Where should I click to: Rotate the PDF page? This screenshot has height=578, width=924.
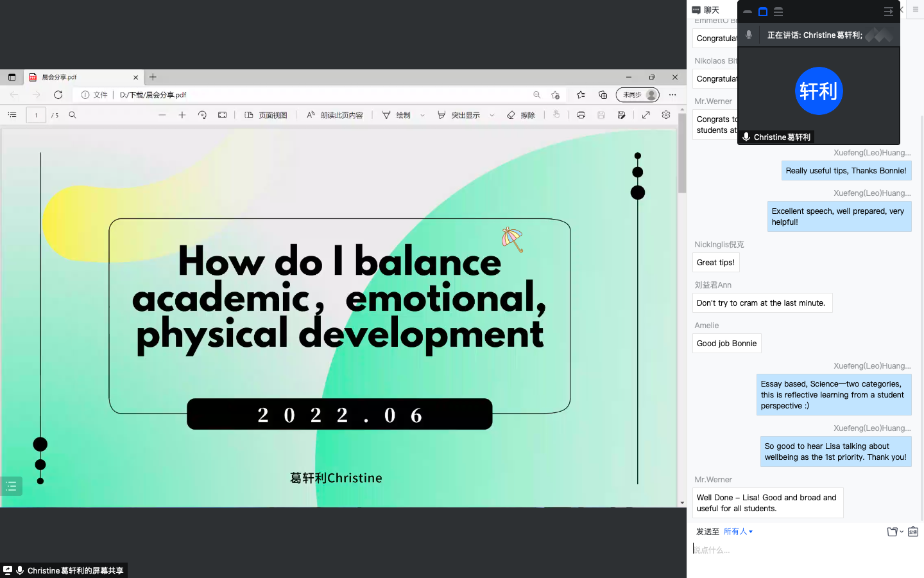click(x=202, y=115)
